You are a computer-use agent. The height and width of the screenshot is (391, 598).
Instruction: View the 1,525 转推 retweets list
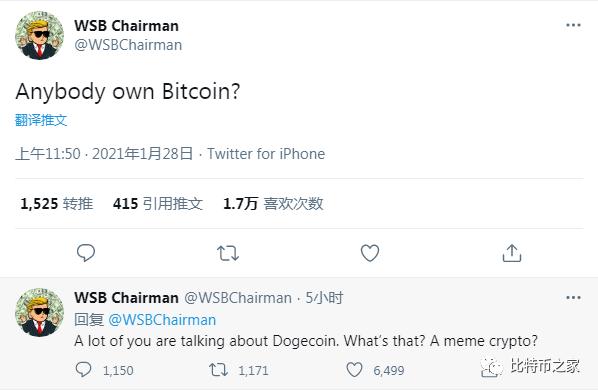point(56,204)
